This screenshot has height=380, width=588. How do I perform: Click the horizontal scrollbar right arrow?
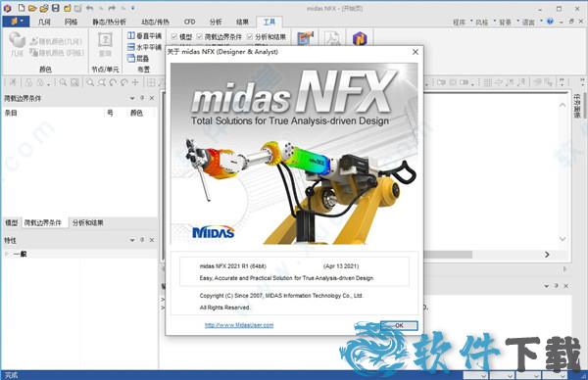[x=547, y=255]
